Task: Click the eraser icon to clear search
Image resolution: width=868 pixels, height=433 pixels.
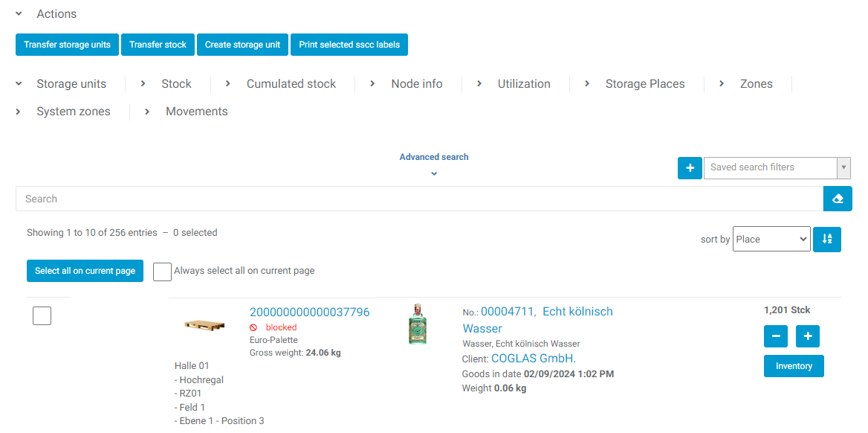Action: click(x=838, y=199)
